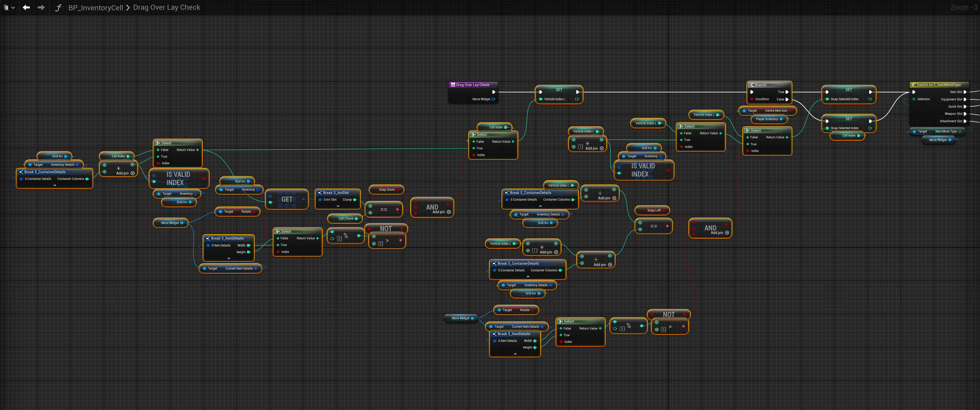
Task: Click the breadcrumb chevron after BP_InventoryCell
Action: tap(128, 8)
